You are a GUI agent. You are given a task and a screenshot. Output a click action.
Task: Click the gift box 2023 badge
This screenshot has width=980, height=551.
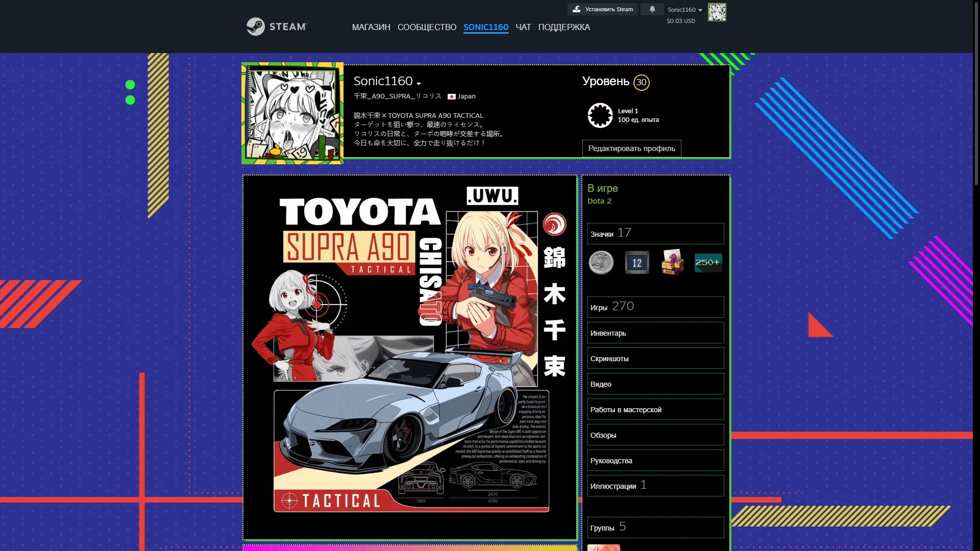(672, 263)
